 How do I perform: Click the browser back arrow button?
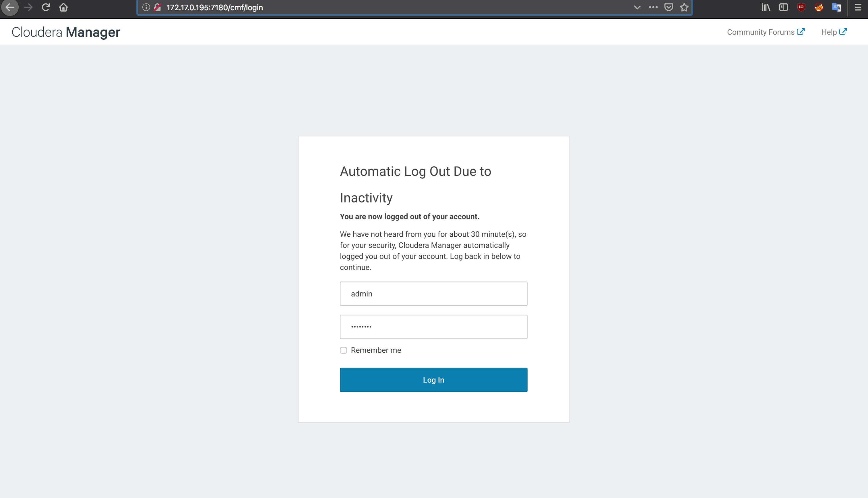pyautogui.click(x=10, y=7)
